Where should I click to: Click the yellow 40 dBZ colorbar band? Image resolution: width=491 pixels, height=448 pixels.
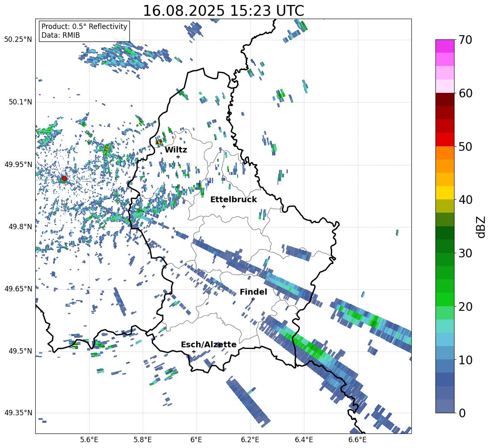click(x=445, y=193)
